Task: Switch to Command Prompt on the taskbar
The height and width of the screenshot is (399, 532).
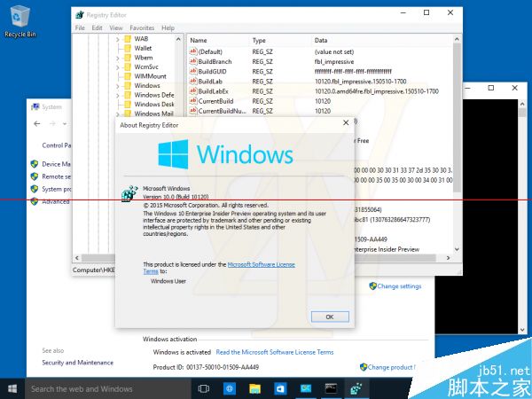Action: 331,389
